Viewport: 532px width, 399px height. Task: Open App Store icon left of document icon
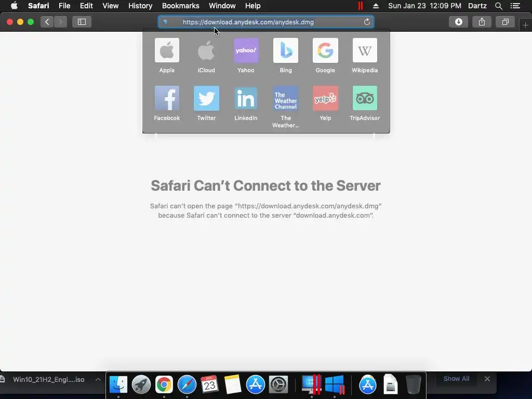pos(367,384)
